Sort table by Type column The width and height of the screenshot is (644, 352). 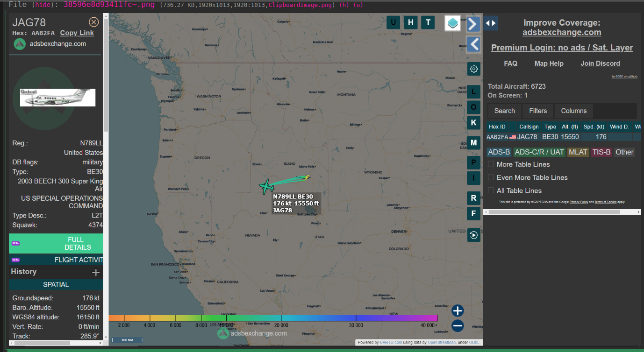coord(551,127)
